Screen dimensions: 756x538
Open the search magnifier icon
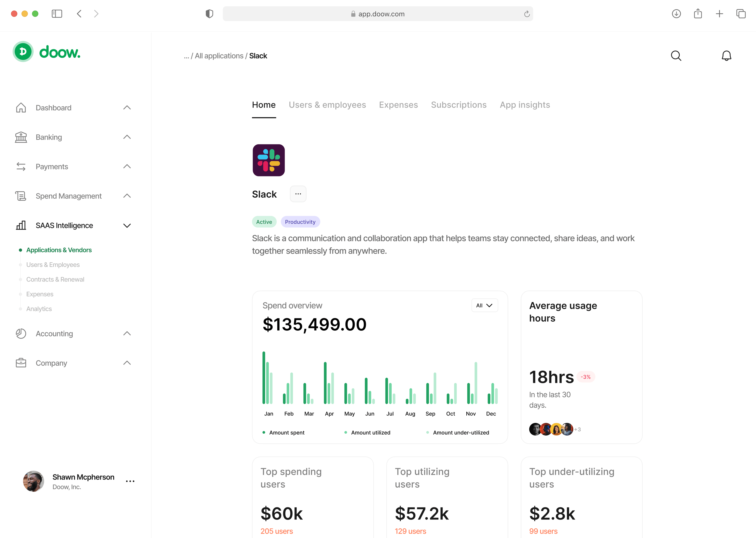click(676, 56)
